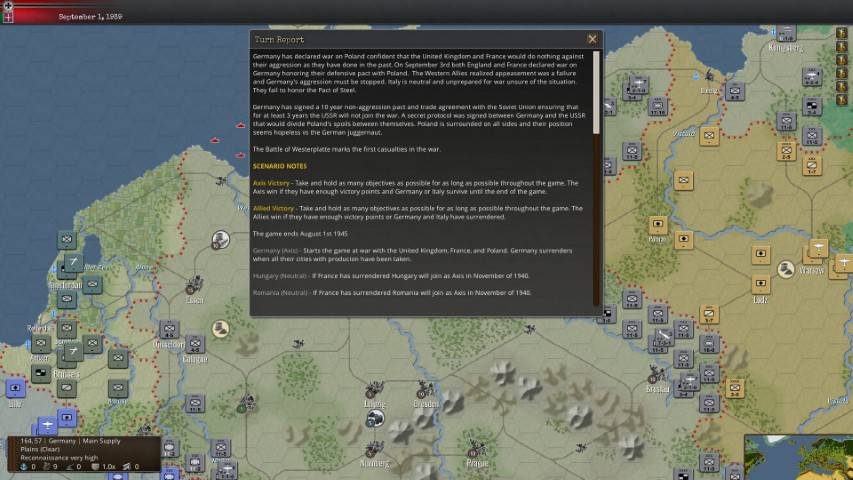
Task: Select the French unit at Lille
Action: tap(16, 388)
